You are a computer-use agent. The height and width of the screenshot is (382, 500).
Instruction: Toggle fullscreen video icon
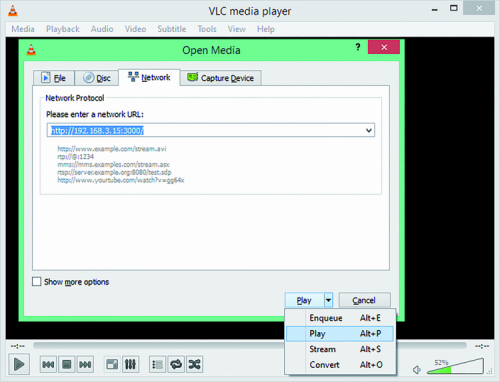[x=112, y=364]
